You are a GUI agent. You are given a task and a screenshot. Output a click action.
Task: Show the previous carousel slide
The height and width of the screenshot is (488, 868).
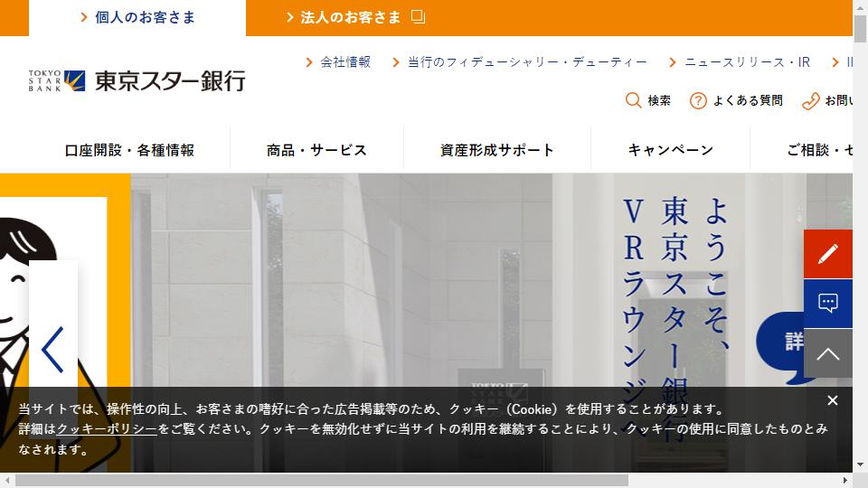(x=53, y=350)
